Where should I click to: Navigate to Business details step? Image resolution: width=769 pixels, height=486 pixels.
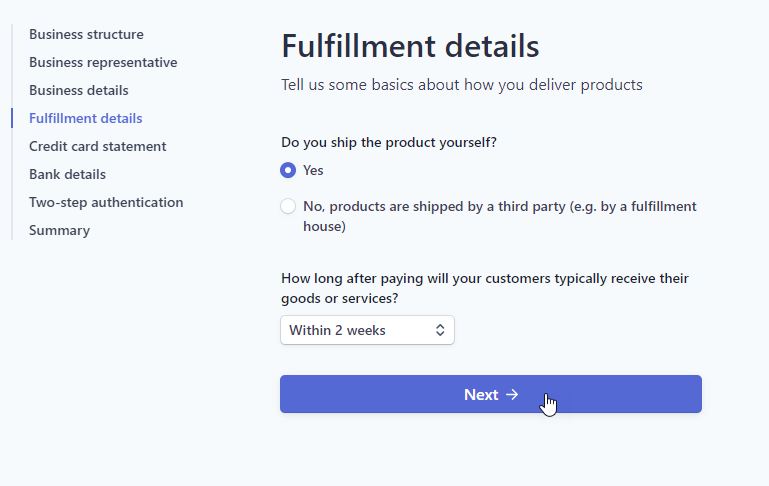pyautogui.click(x=78, y=90)
